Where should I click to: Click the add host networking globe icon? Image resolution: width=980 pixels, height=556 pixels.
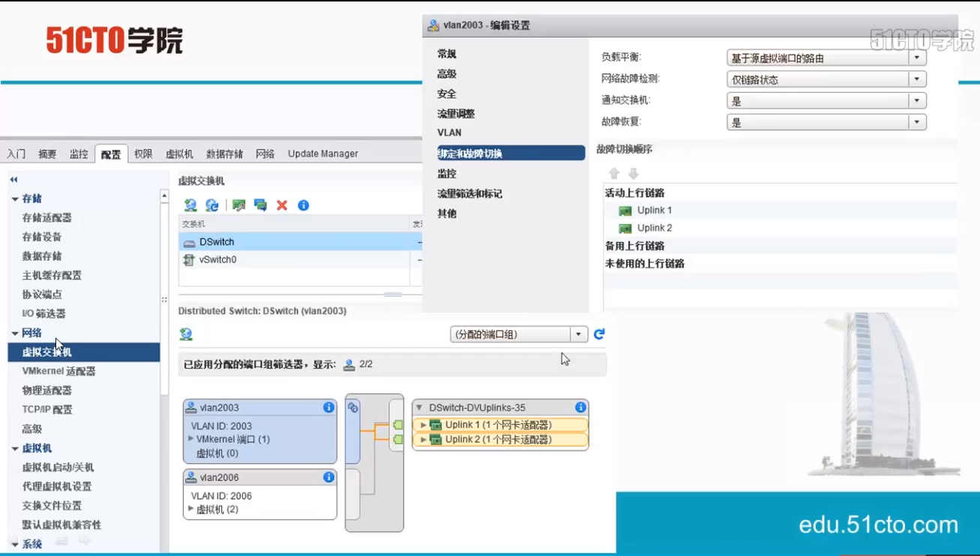click(x=190, y=205)
